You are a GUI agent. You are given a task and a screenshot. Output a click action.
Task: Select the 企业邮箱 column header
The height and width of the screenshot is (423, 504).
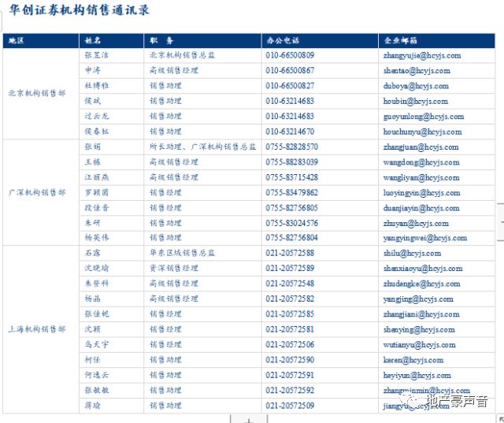click(x=436, y=40)
